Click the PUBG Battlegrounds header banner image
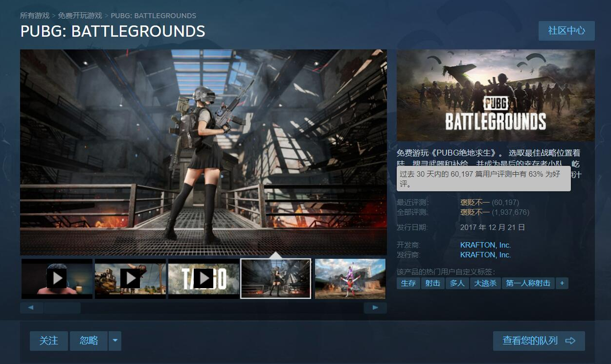The height and width of the screenshot is (364, 611). click(x=496, y=95)
